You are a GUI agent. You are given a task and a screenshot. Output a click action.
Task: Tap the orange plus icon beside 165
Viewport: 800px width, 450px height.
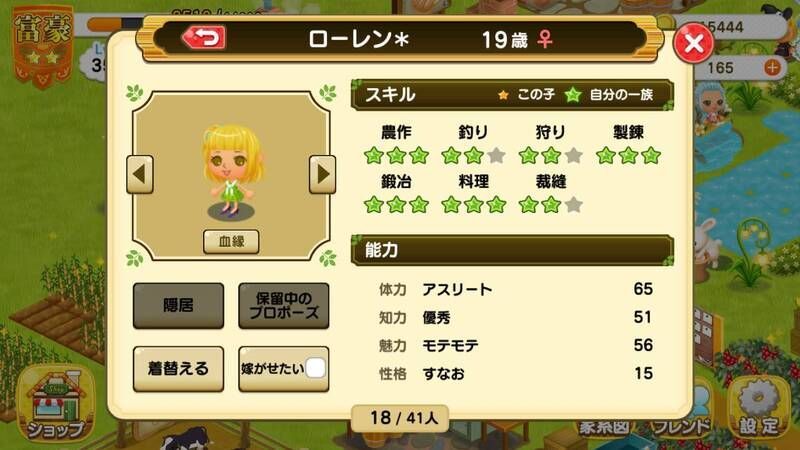tap(772, 67)
